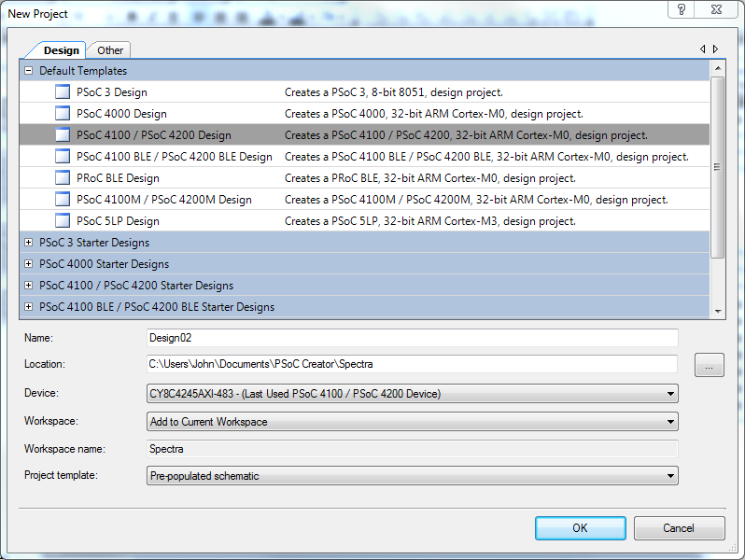This screenshot has width=745, height=560.
Task: Select the PSoC 5LP Design row name
Action: [118, 221]
